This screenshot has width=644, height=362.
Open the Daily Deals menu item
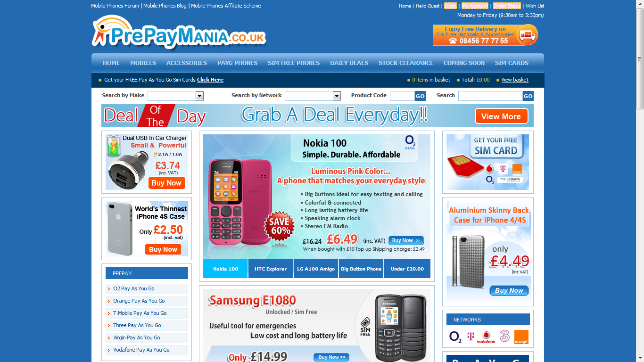click(349, 63)
